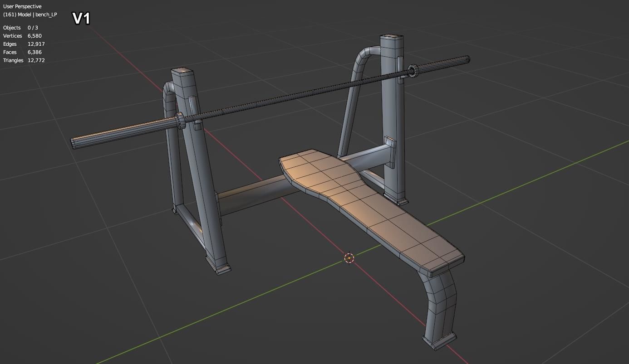Image resolution: width=629 pixels, height=364 pixels.
Task: Click the Edges "12,917" statistic
Action: point(36,44)
